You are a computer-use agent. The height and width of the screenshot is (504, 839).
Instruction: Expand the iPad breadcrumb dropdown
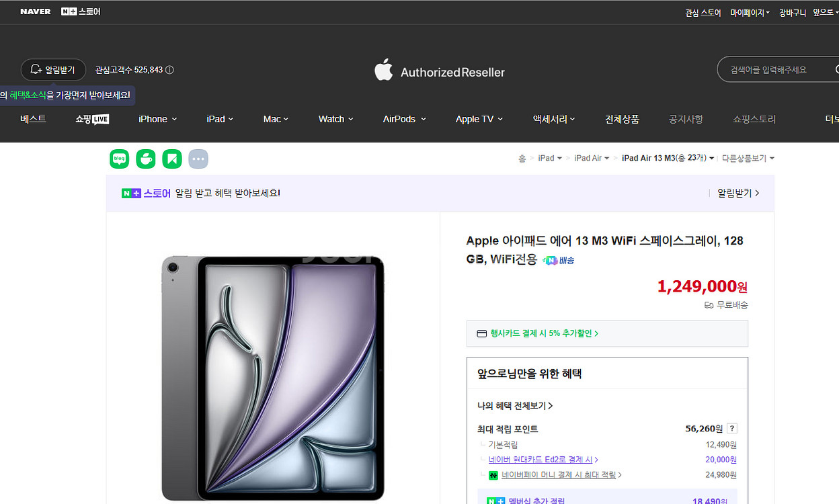(550, 159)
